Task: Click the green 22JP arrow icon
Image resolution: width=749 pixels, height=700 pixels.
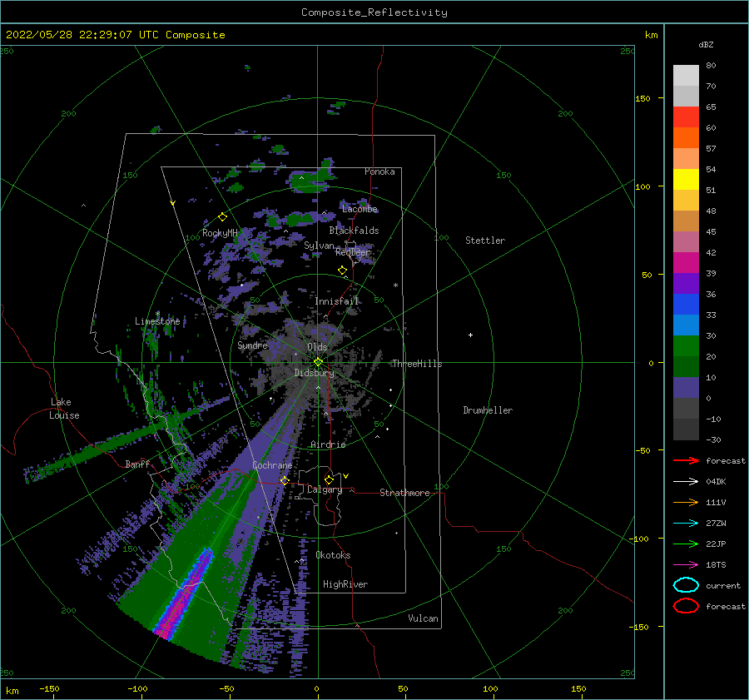Action: coord(686,544)
